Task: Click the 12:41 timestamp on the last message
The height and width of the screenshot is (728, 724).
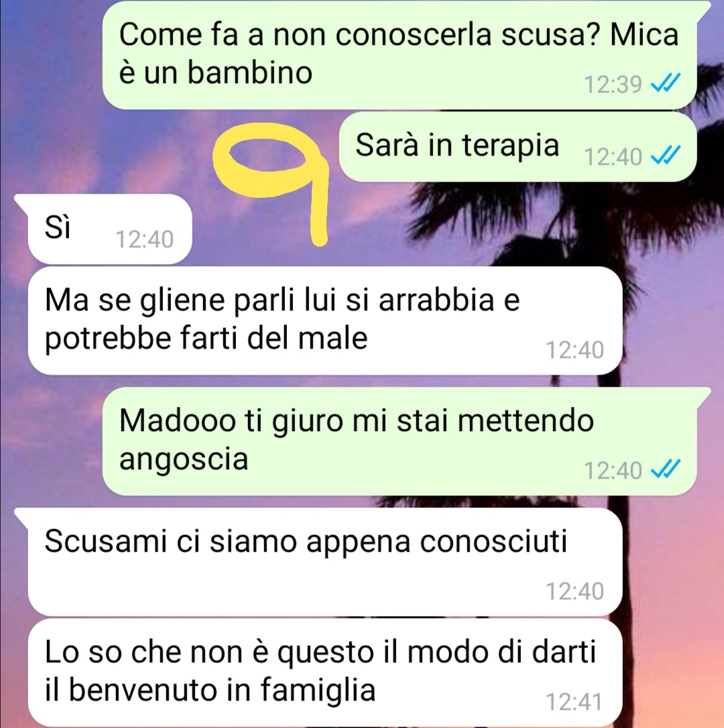Action: [x=575, y=702]
